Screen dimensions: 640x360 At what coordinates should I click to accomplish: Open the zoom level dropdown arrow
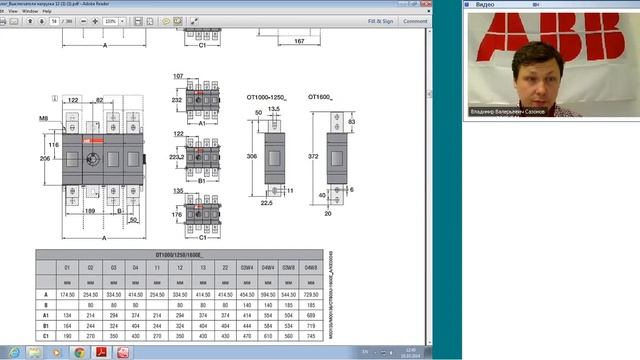(122, 21)
